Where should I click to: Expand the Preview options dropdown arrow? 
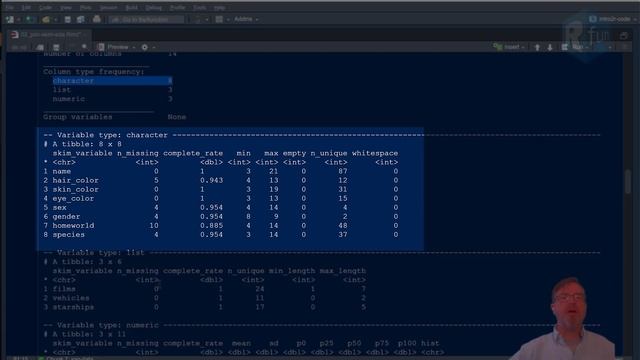133,48
